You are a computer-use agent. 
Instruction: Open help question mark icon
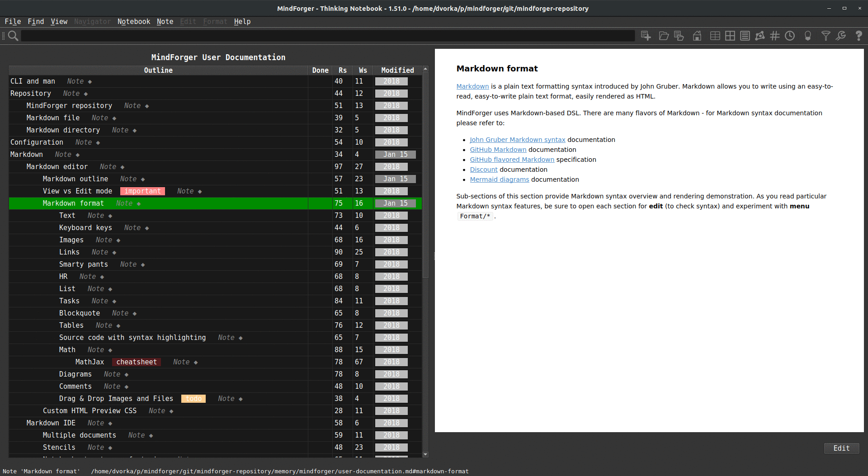[859, 36]
